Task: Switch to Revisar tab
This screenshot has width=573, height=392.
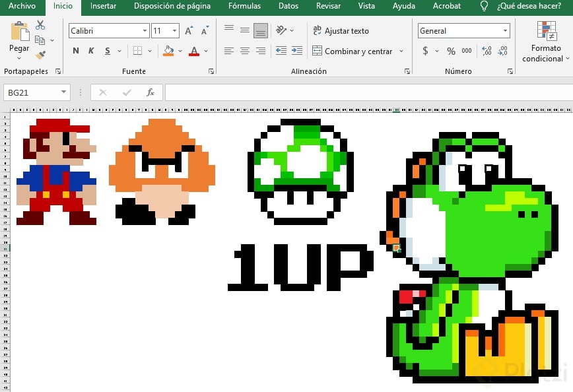Action: click(x=328, y=6)
